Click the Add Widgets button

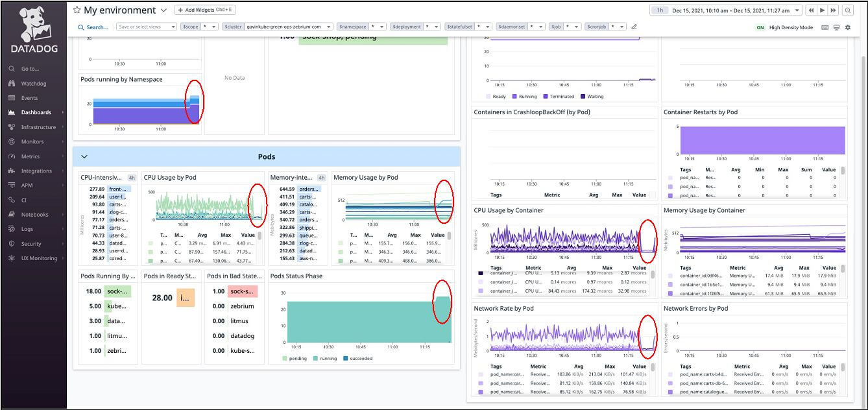(206, 10)
